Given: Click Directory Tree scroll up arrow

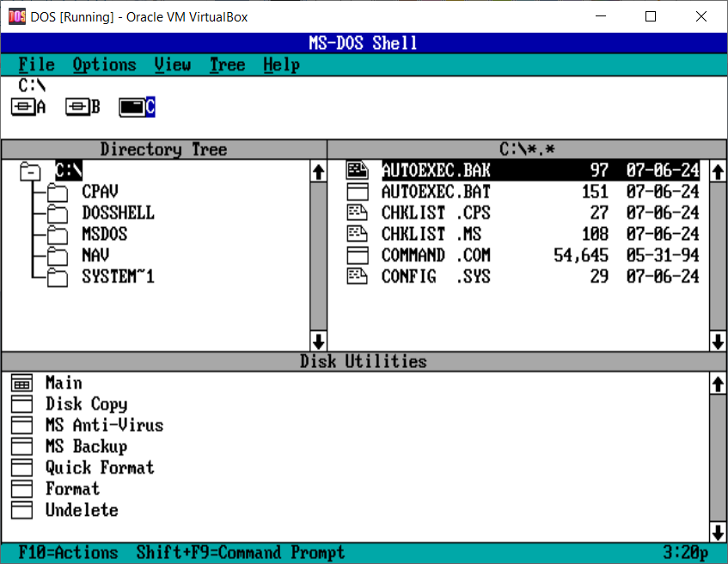Looking at the screenshot, I should [x=319, y=172].
